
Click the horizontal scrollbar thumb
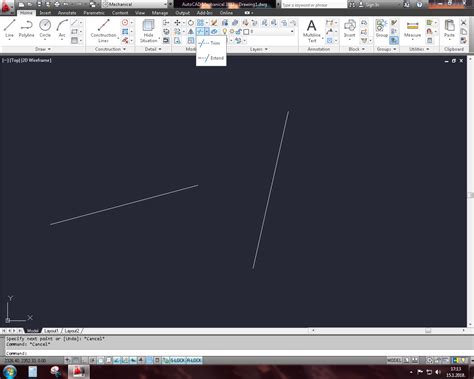428,330
